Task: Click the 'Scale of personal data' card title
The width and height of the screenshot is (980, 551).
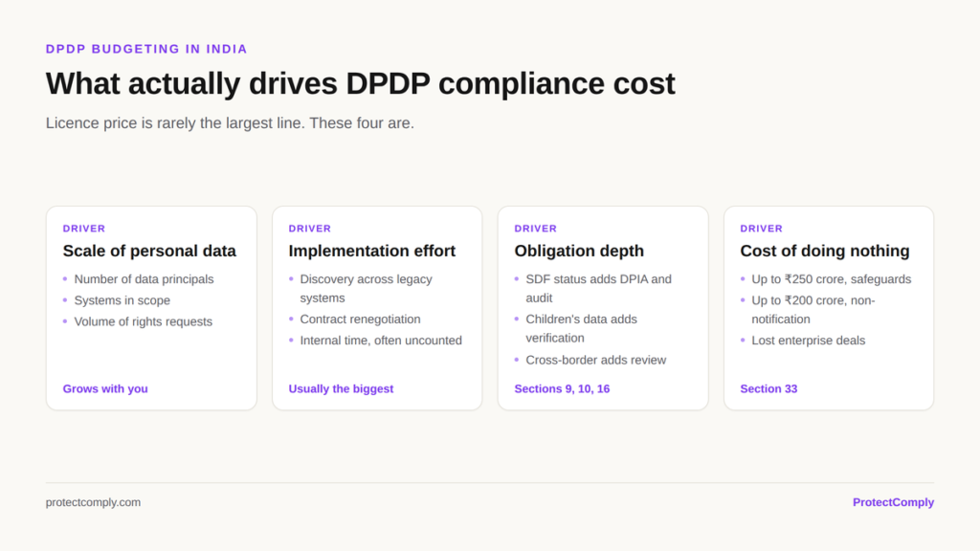Action: pos(149,251)
